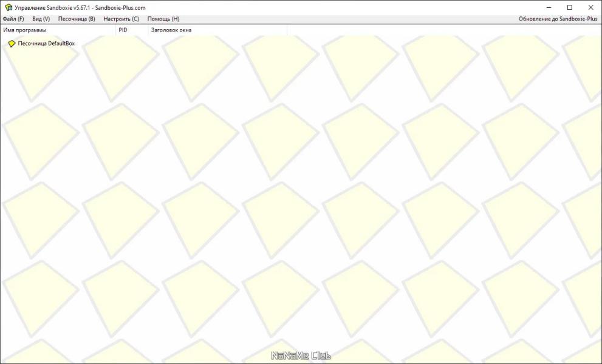This screenshot has width=602, height=364.
Task: Open the Вид (V) menu
Action: (x=41, y=19)
